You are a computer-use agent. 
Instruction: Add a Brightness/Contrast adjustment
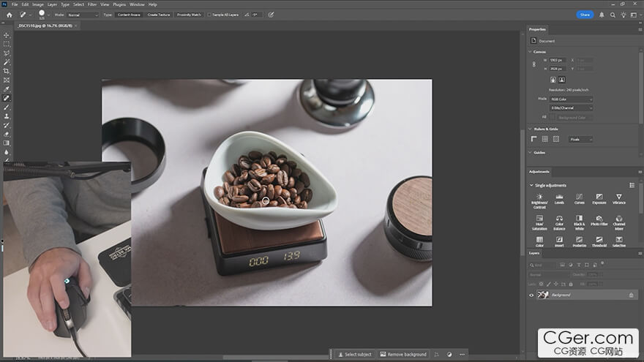(539, 201)
